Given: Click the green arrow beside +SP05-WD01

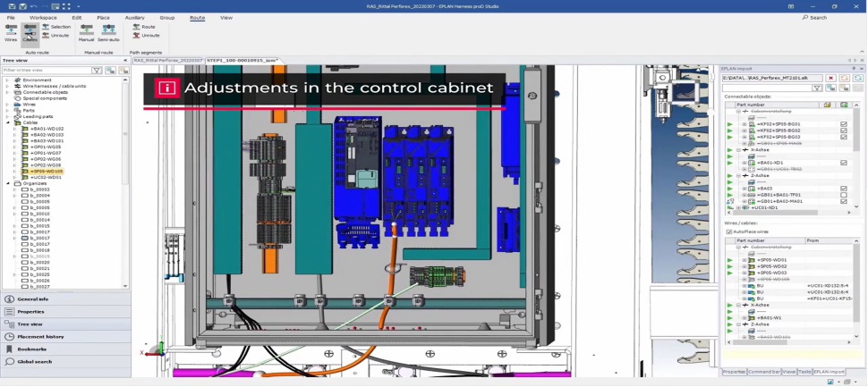Looking at the screenshot, I should 729,260.
